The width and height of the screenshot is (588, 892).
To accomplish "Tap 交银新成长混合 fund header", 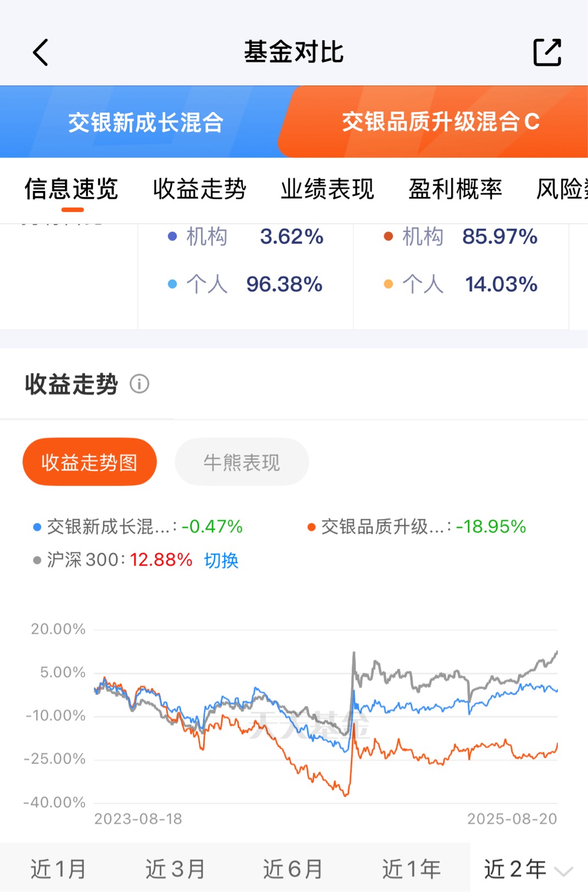I will [x=145, y=122].
